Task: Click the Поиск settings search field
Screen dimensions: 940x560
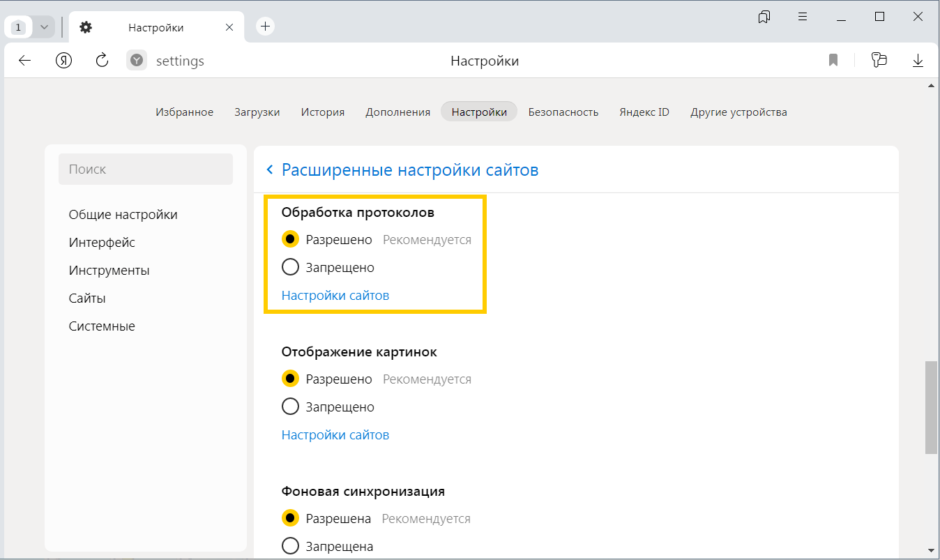Action: (x=145, y=169)
